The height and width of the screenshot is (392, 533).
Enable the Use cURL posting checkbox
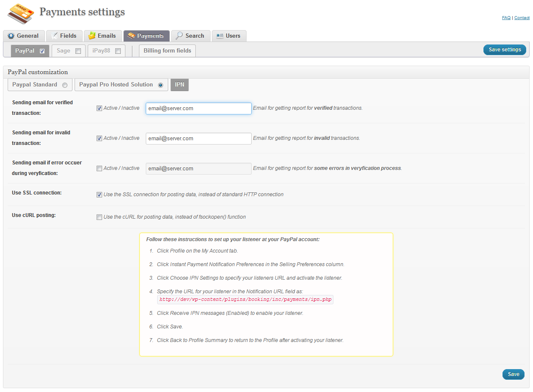(100, 217)
